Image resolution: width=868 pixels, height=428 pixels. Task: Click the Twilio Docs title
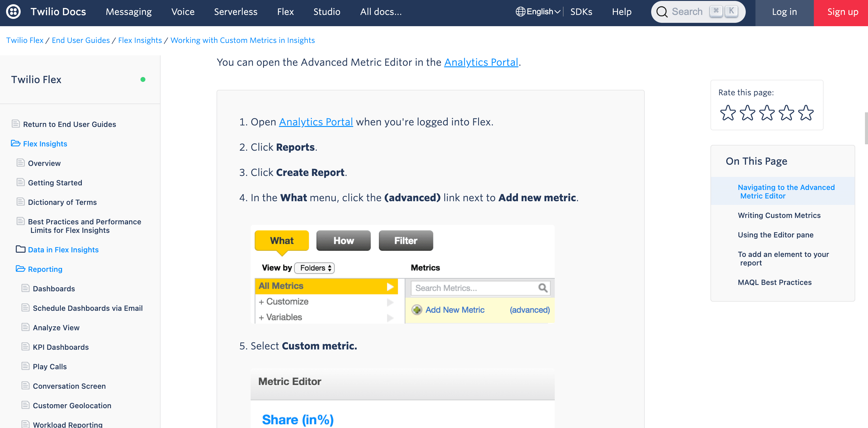pyautogui.click(x=58, y=12)
